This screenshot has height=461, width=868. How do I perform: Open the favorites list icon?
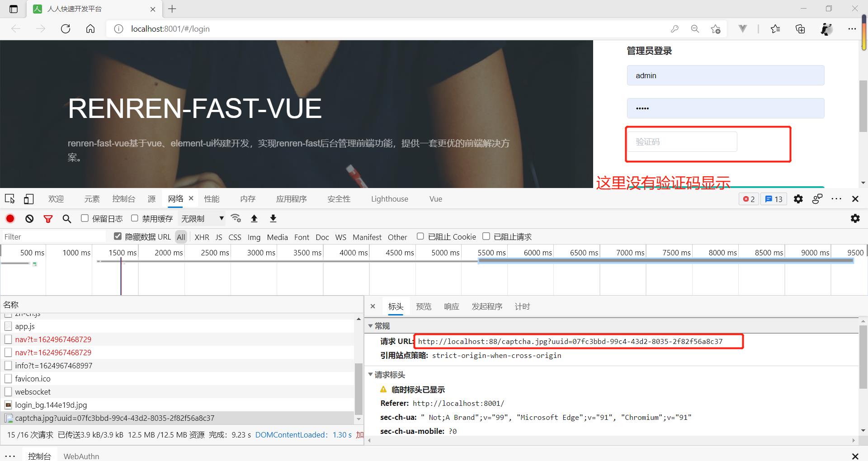[775, 29]
